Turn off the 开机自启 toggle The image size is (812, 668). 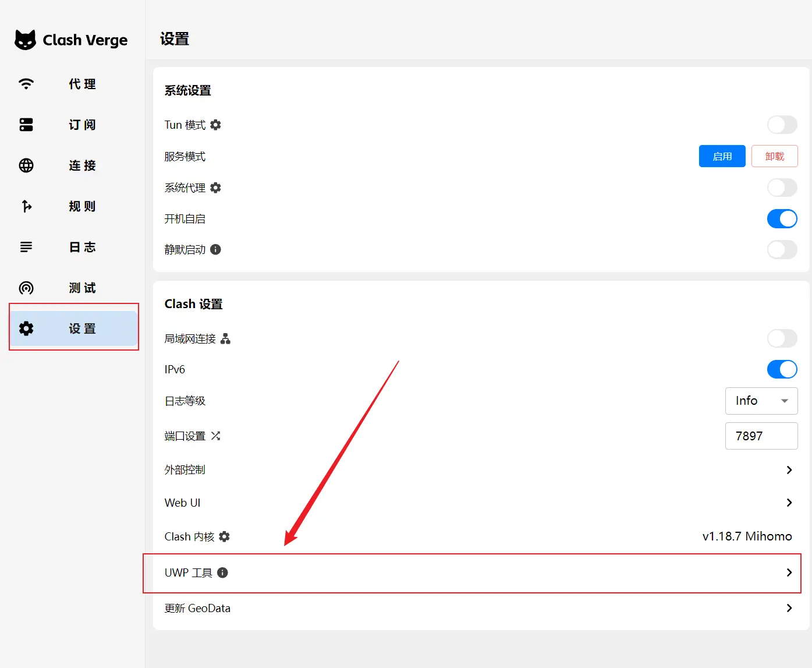[782, 219]
